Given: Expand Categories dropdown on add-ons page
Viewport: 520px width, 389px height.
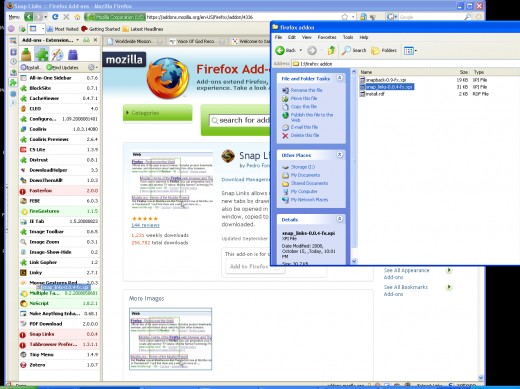Looking at the screenshot, I should coord(158,113).
